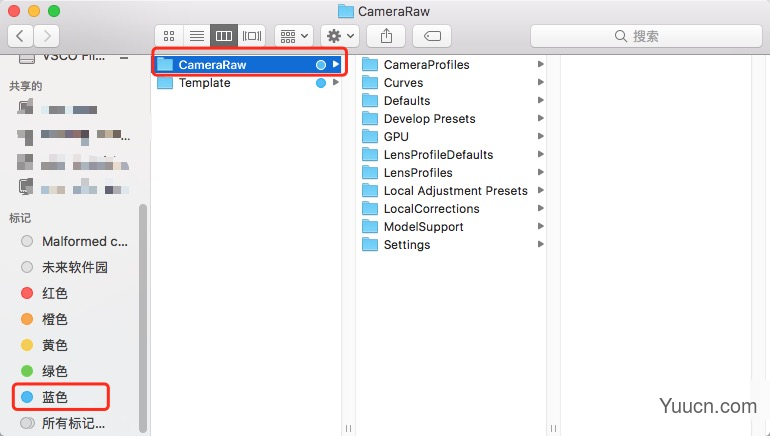Close the Finder window with red button
The height and width of the screenshot is (436, 770).
(x=14, y=11)
